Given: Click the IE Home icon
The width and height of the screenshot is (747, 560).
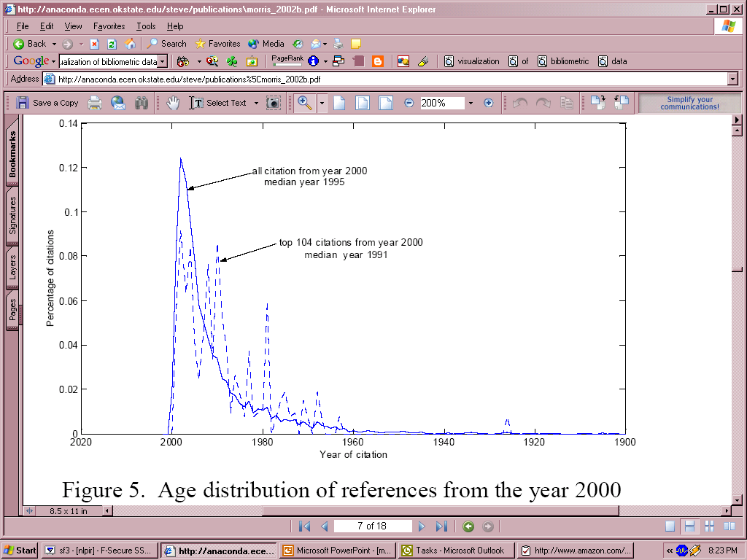Looking at the screenshot, I should coord(130,44).
